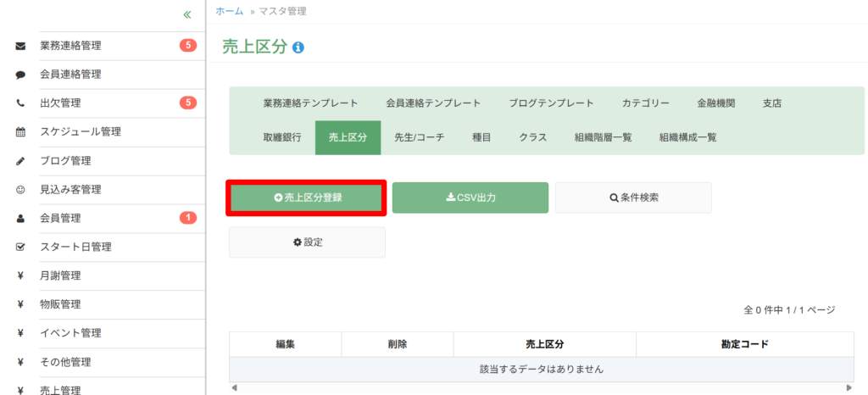
Task: Collapse the sidebar with double-chevron icon
Action: pos(187,15)
